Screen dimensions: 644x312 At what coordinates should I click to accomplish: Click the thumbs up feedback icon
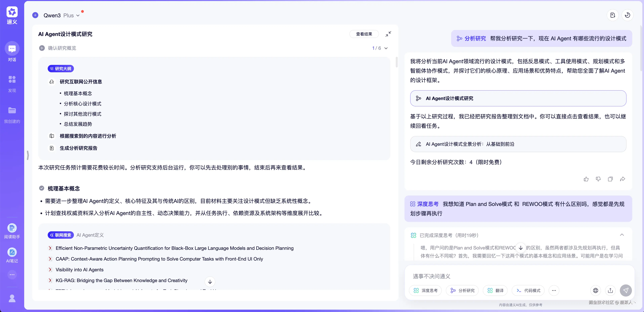pos(586,179)
